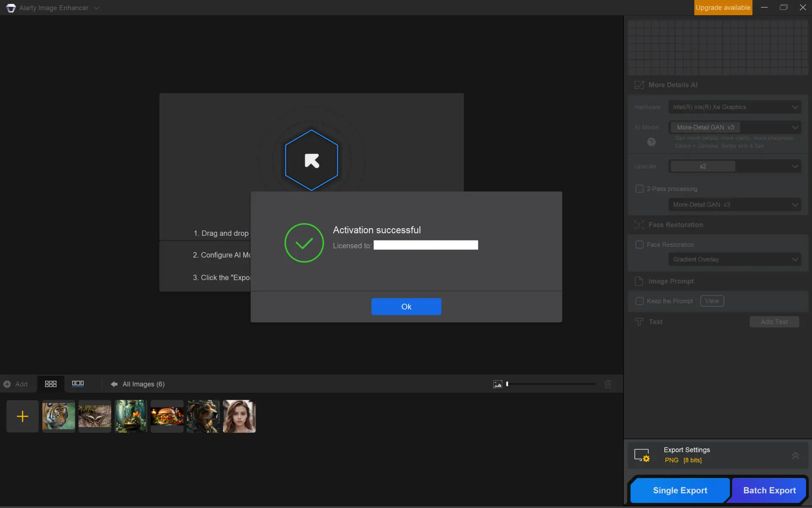This screenshot has width=812, height=508.
Task: Click the Ok button
Action: click(x=406, y=306)
